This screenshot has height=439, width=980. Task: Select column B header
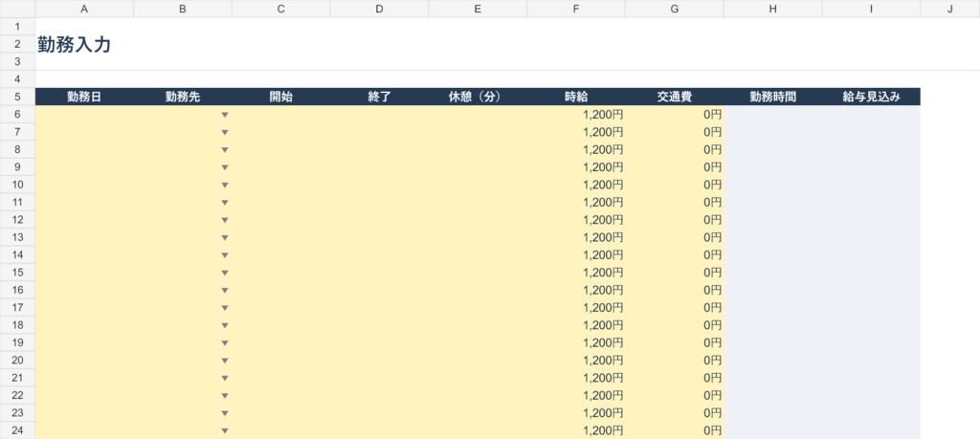tap(183, 9)
